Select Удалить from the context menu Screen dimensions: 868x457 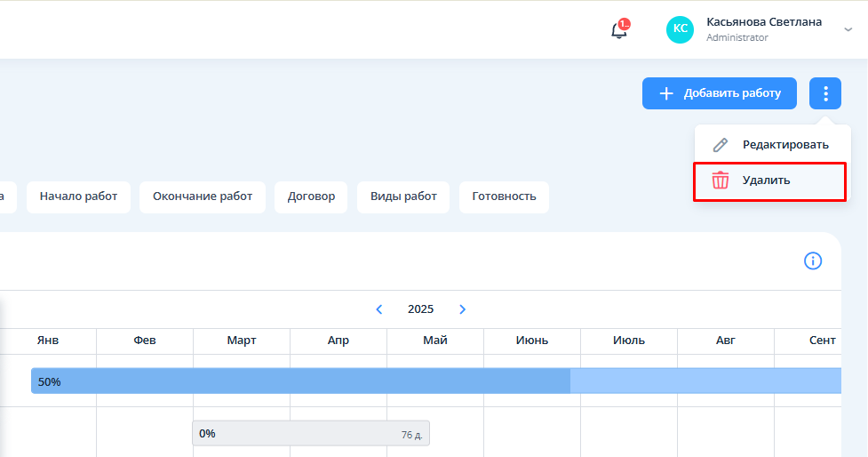click(766, 180)
